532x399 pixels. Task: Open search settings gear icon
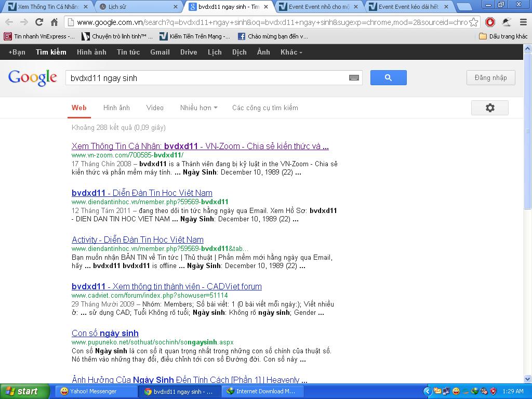pyautogui.click(x=489, y=108)
